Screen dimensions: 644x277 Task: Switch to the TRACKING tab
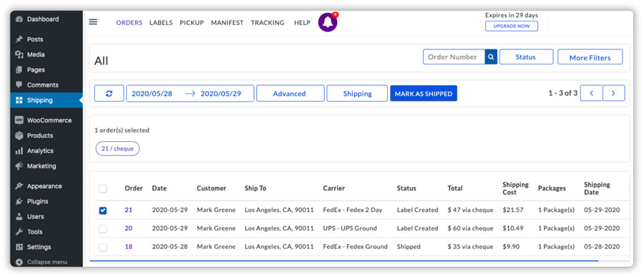click(268, 23)
